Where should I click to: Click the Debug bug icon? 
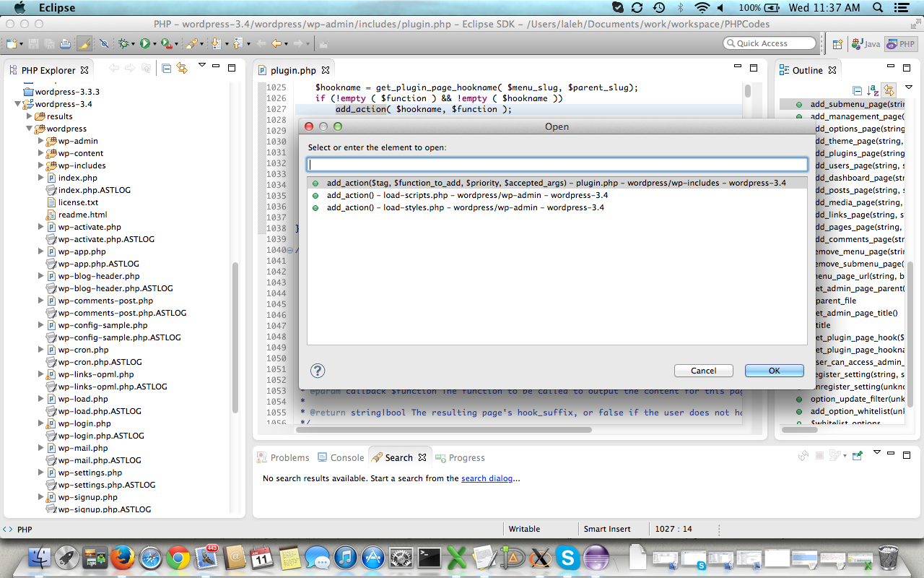click(x=123, y=44)
